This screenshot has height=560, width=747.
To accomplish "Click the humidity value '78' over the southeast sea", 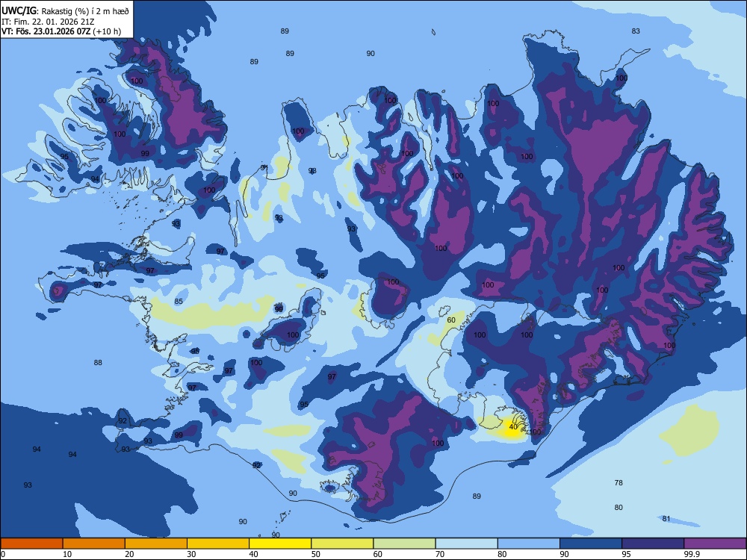I will (x=619, y=482).
